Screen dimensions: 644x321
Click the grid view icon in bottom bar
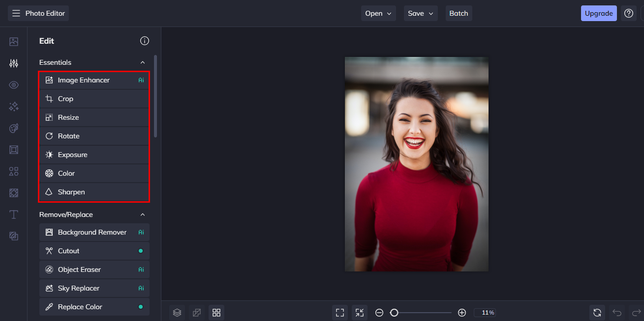coord(216,312)
